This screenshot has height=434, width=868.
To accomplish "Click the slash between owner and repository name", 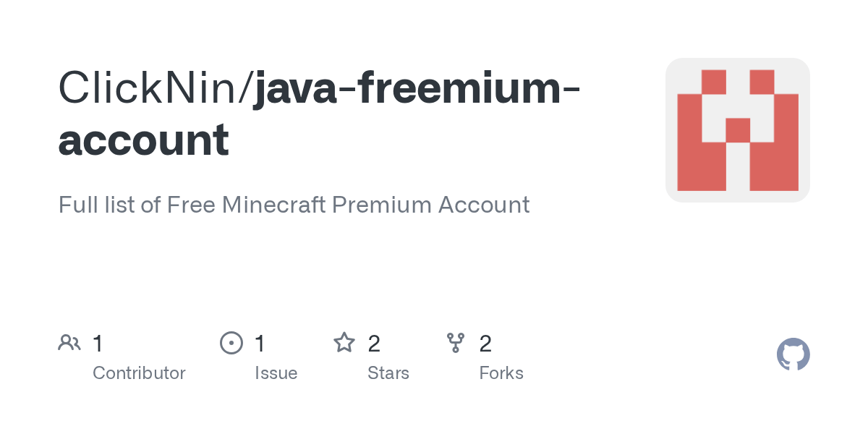I will click(x=247, y=88).
